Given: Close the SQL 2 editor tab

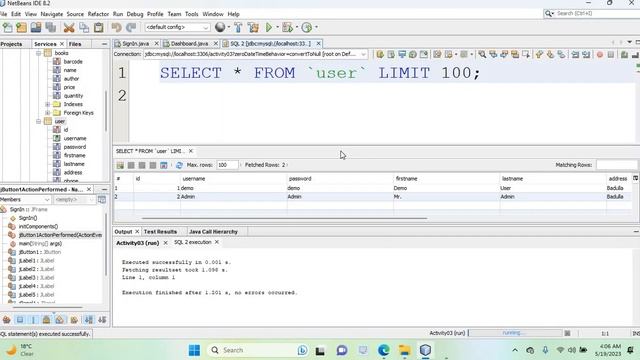Looking at the screenshot, I should tap(318, 43).
